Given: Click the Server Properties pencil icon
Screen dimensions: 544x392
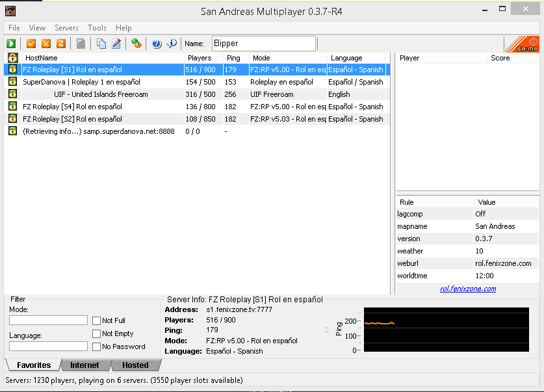Looking at the screenshot, I should 116,44.
